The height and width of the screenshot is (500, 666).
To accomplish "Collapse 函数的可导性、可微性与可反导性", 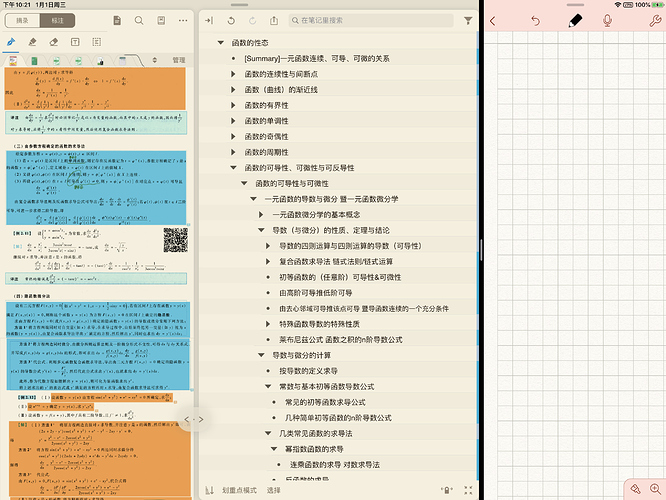I will click(x=233, y=168).
